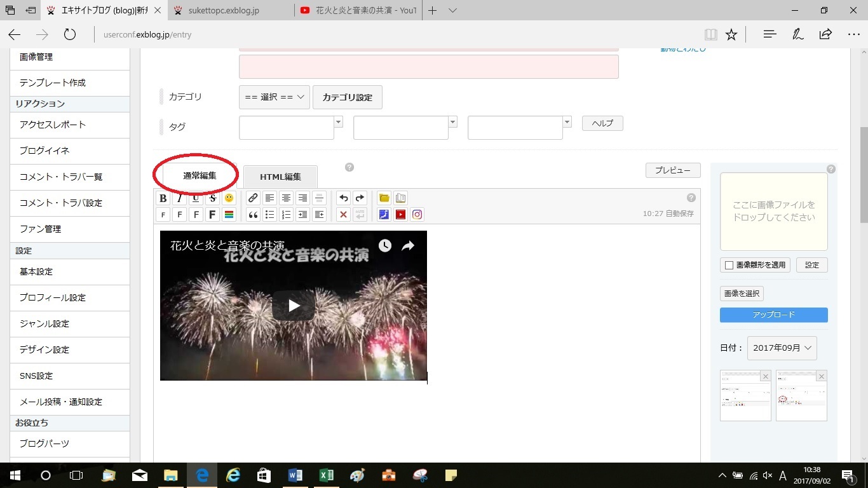Open Excel from the taskbar
Screen dimensions: 868x488
point(326,475)
